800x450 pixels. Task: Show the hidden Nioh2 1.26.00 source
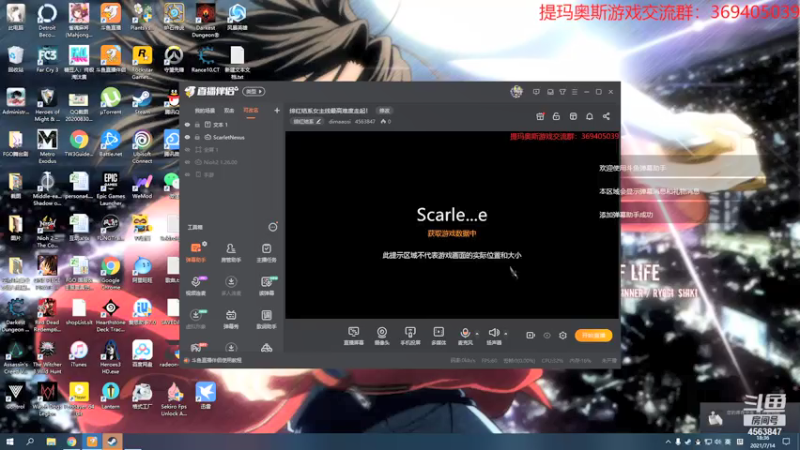(187, 162)
